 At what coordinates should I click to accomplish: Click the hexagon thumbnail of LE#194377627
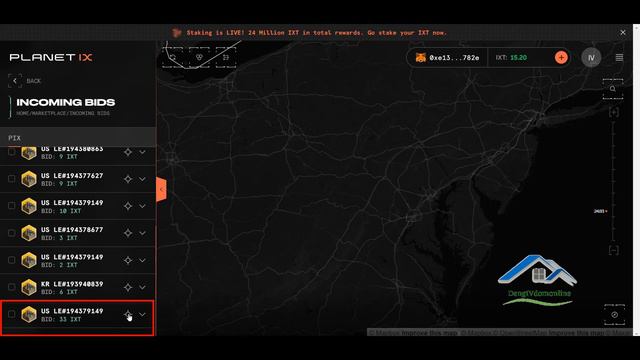pyautogui.click(x=29, y=179)
